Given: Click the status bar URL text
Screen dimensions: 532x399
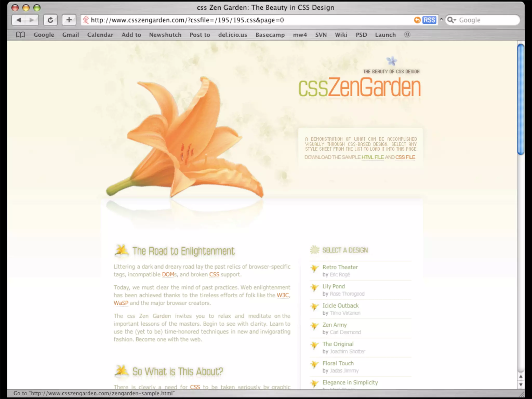Looking at the screenshot, I should (94, 393).
